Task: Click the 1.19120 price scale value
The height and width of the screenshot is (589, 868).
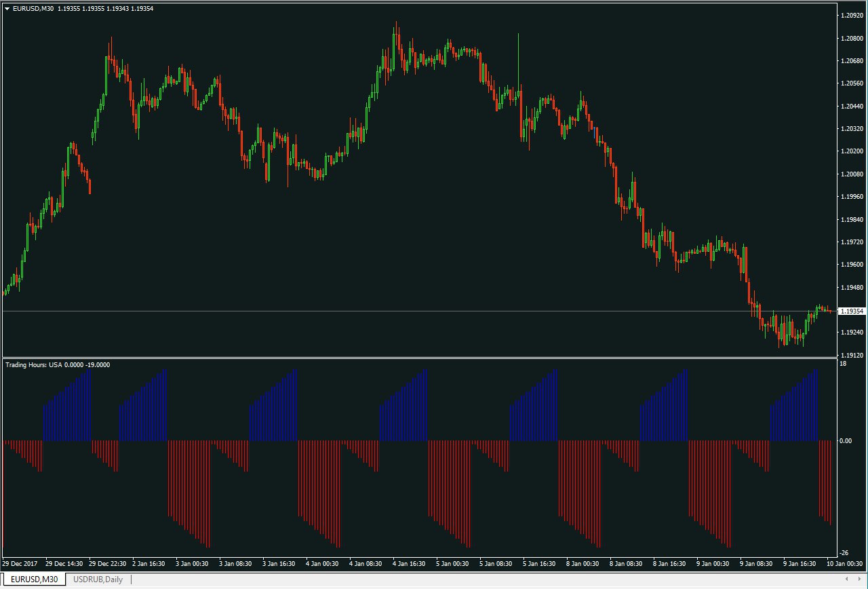Action: click(852, 355)
